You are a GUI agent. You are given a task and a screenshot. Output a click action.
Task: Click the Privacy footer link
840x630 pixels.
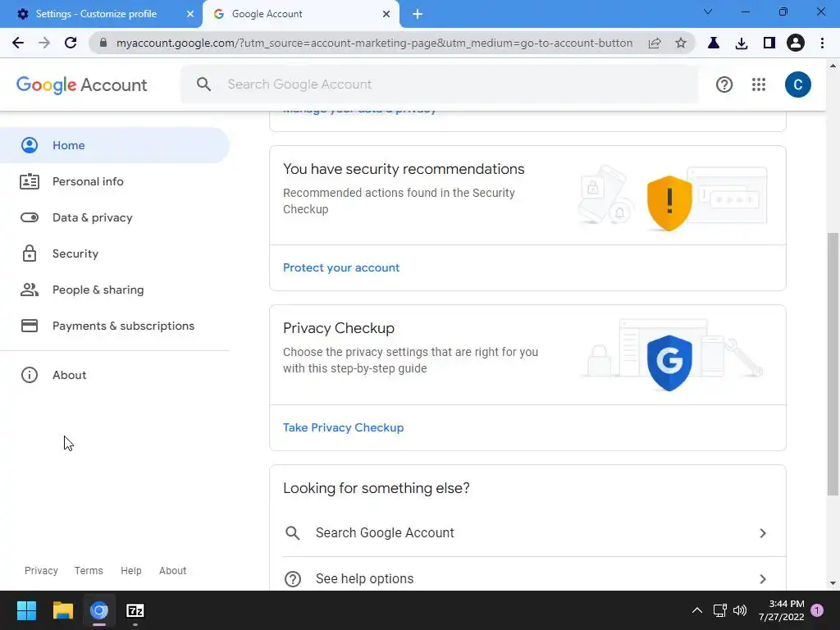click(41, 571)
